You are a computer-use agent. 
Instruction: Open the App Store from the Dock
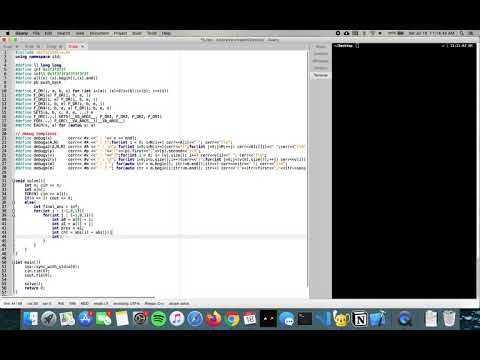tap(85, 319)
